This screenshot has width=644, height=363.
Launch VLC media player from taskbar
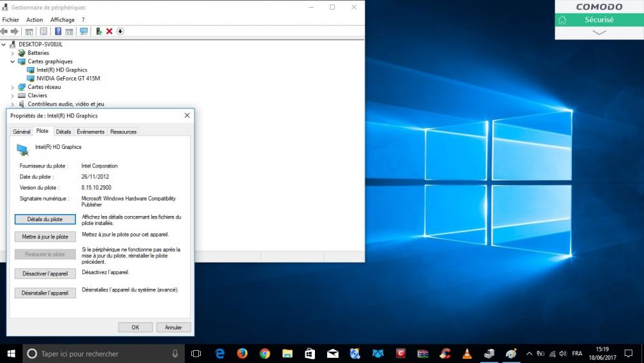[467, 353]
